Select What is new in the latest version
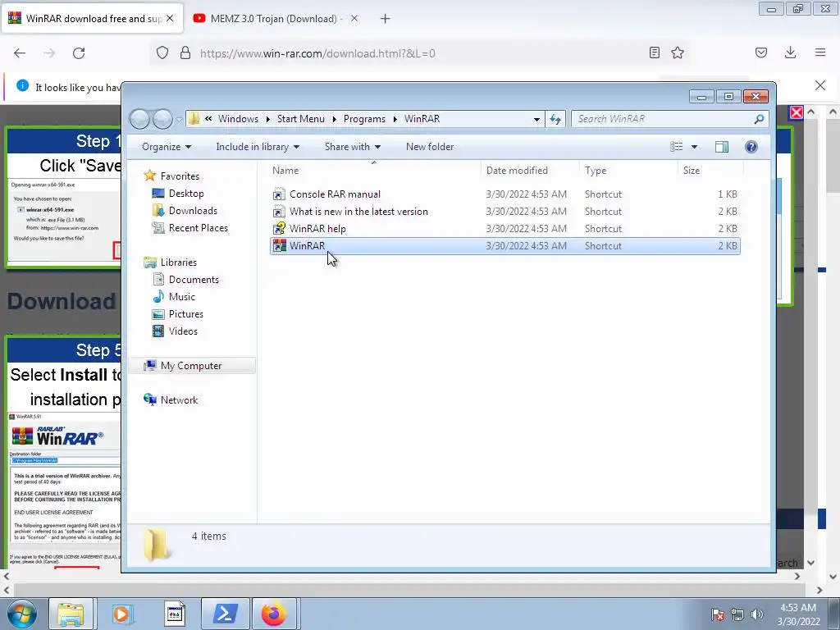Image resolution: width=840 pixels, height=630 pixels. click(x=358, y=212)
